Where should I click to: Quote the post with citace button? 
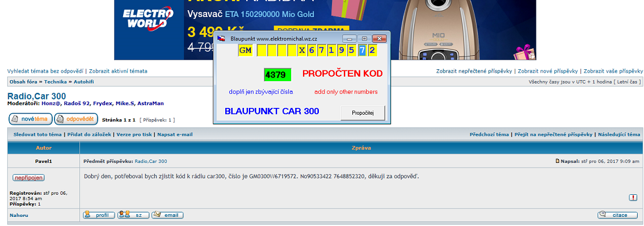point(617,215)
